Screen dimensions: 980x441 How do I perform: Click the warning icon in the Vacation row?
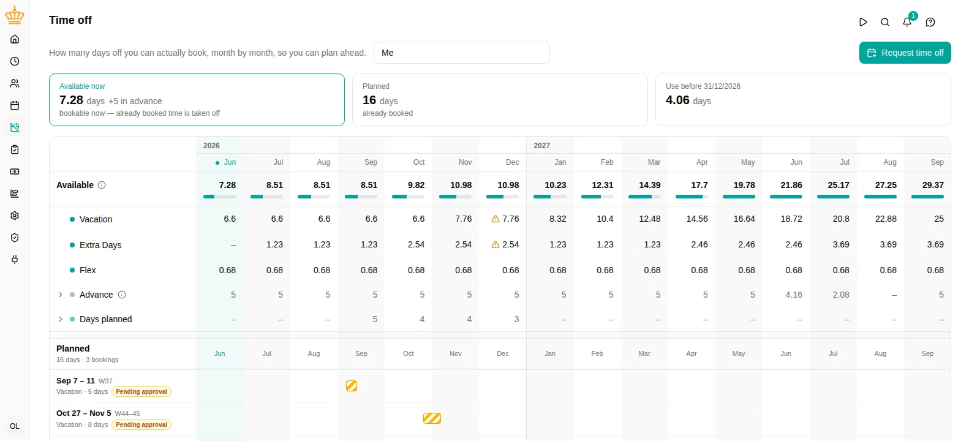click(x=496, y=219)
